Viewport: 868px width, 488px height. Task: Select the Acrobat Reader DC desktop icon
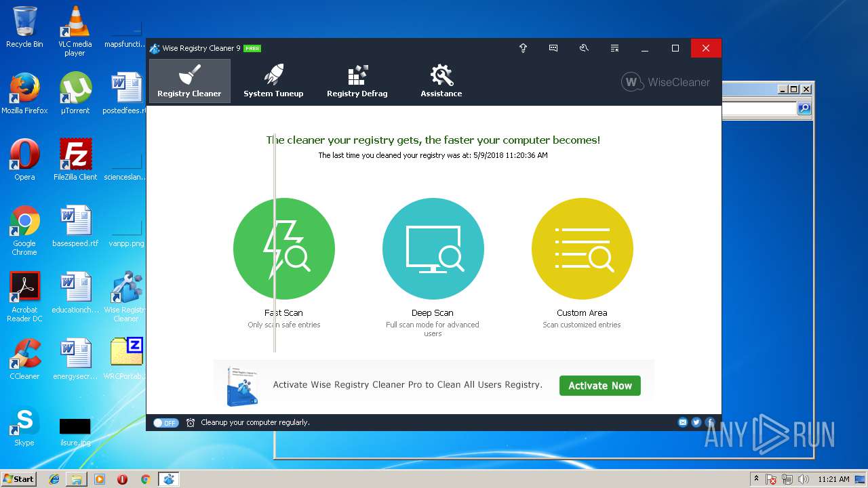tap(24, 297)
